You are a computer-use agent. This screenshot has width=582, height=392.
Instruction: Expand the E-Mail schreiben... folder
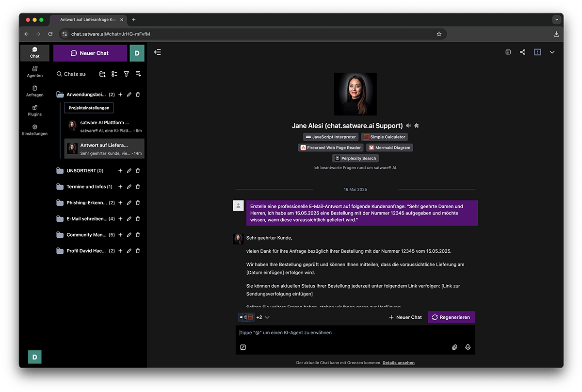(60, 219)
